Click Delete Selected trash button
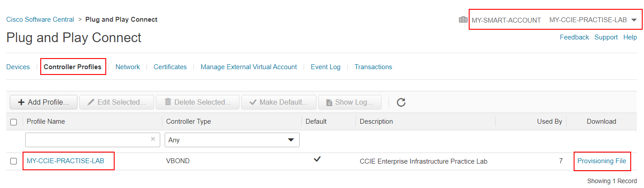Screen dimensions: 644x188 coord(197,102)
